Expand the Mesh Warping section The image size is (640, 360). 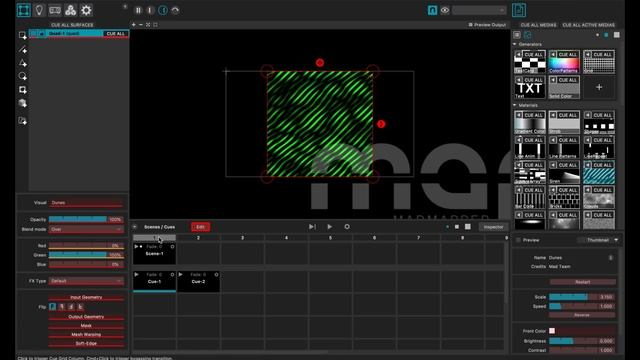coord(86,335)
